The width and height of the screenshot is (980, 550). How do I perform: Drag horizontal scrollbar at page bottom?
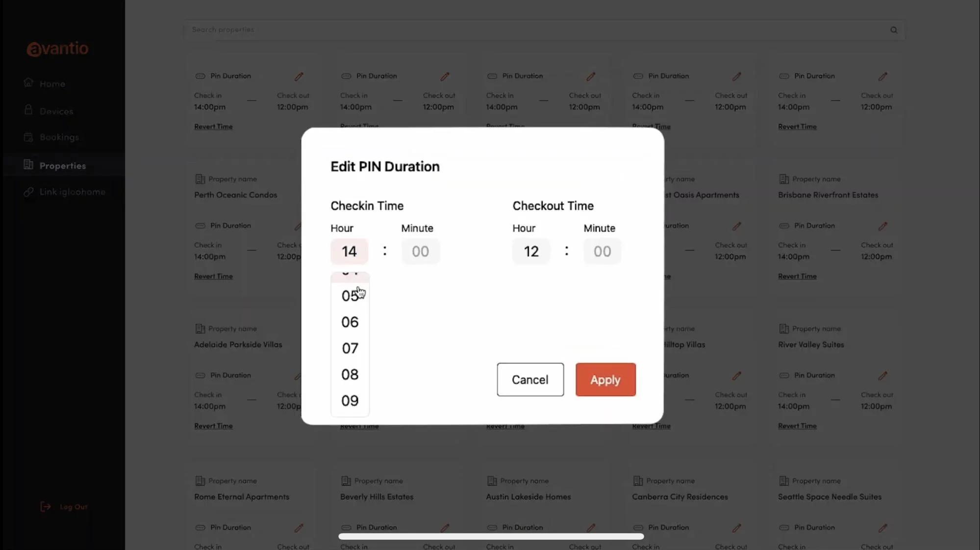click(491, 536)
